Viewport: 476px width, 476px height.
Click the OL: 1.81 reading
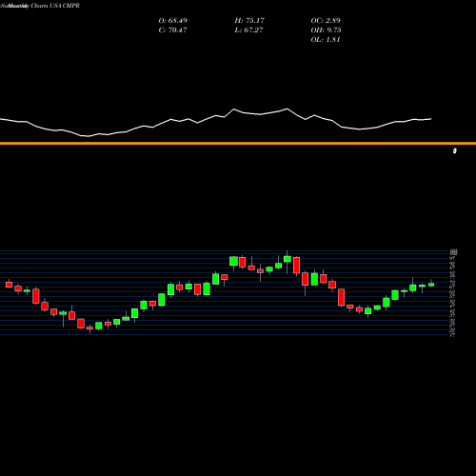[x=326, y=40]
